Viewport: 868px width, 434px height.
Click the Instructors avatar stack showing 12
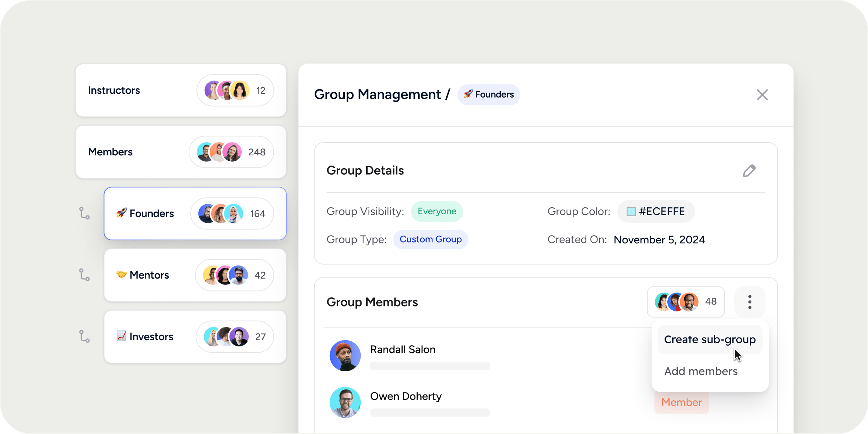click(x=235, y=90)
